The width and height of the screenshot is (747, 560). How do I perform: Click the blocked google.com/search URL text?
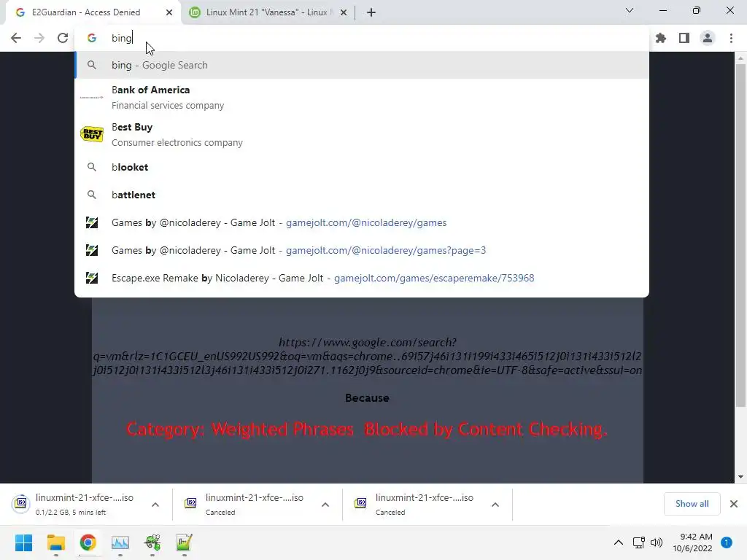click(x=368, y=356)
